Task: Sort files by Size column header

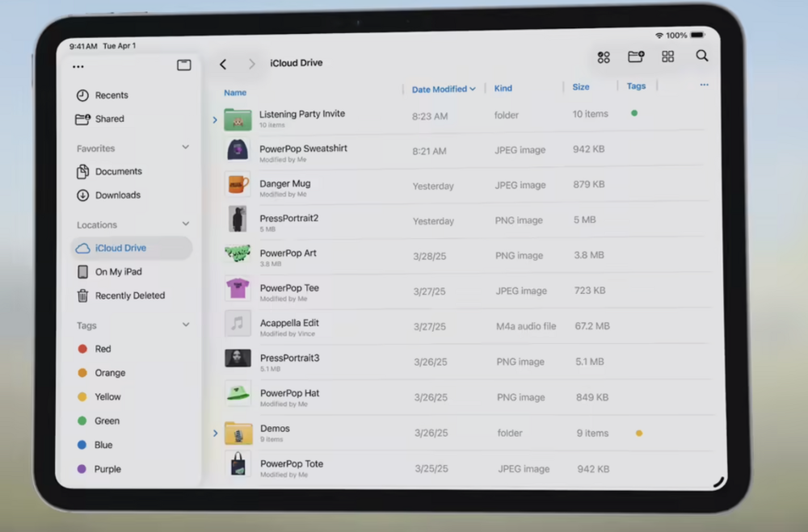Action: click(581, 87)
